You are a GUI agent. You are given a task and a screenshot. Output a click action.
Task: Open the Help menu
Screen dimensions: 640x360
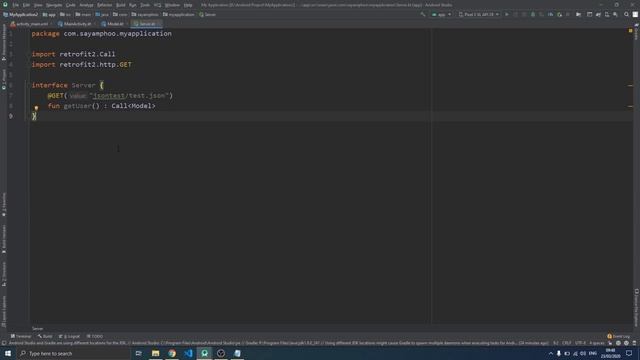[188, 5]
